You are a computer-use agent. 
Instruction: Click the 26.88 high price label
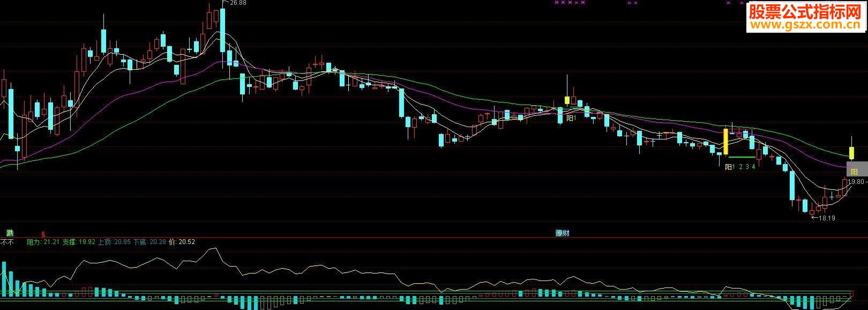(x=238, y=3)
